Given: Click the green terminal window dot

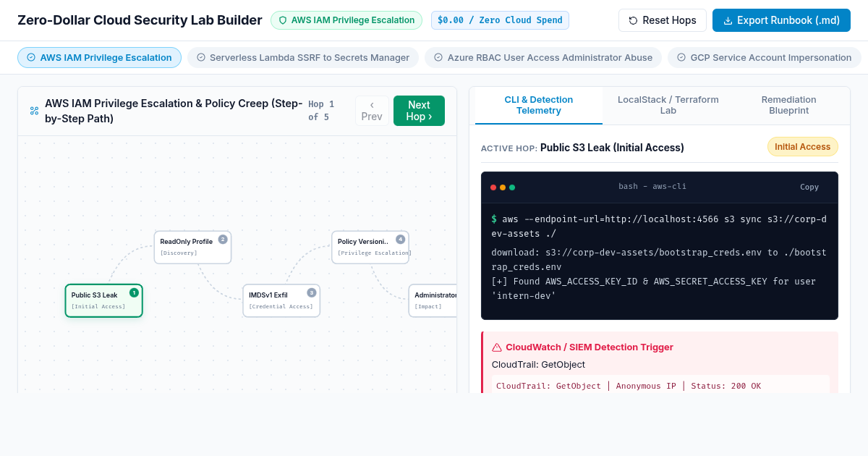Looking at the screenshot, I should point(512,187).
